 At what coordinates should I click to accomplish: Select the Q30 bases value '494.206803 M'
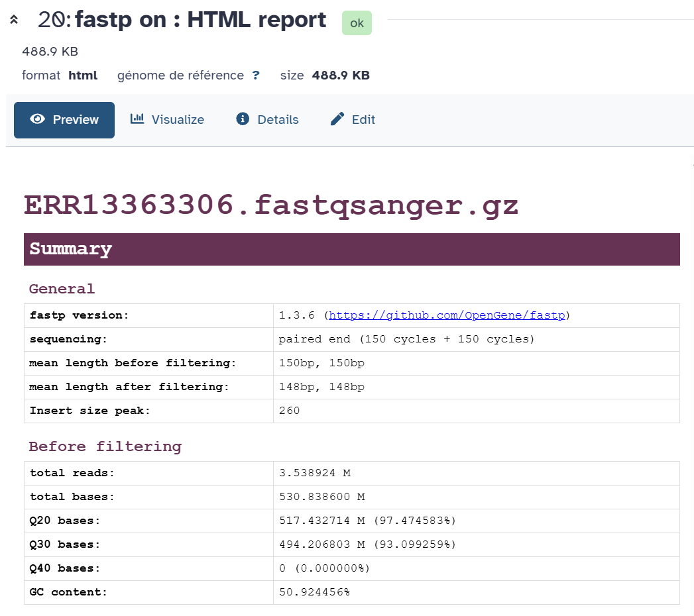click(x=476, y=545)
